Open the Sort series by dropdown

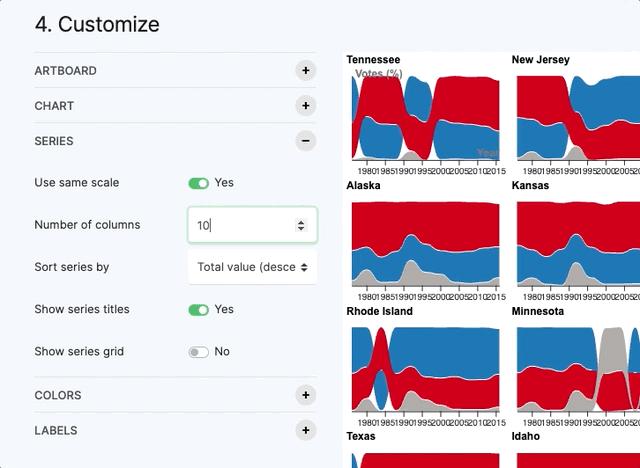pos(252,267)
